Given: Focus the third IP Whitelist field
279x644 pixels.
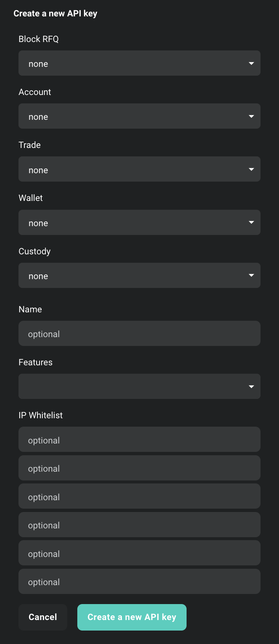Looking at the screenshot, I should coord(139,496).
